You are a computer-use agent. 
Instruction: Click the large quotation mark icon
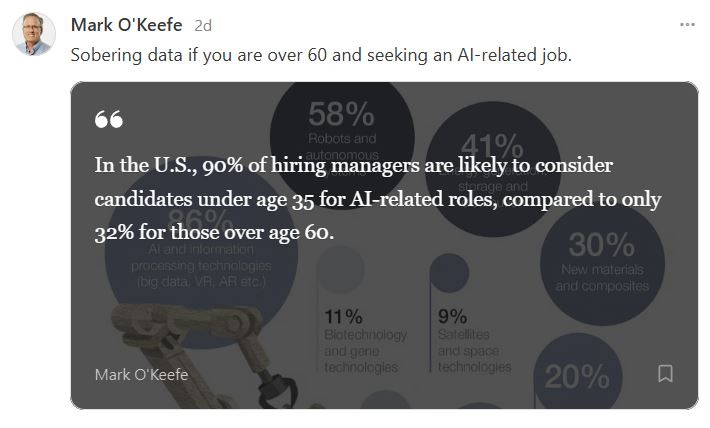click(109, 119)
